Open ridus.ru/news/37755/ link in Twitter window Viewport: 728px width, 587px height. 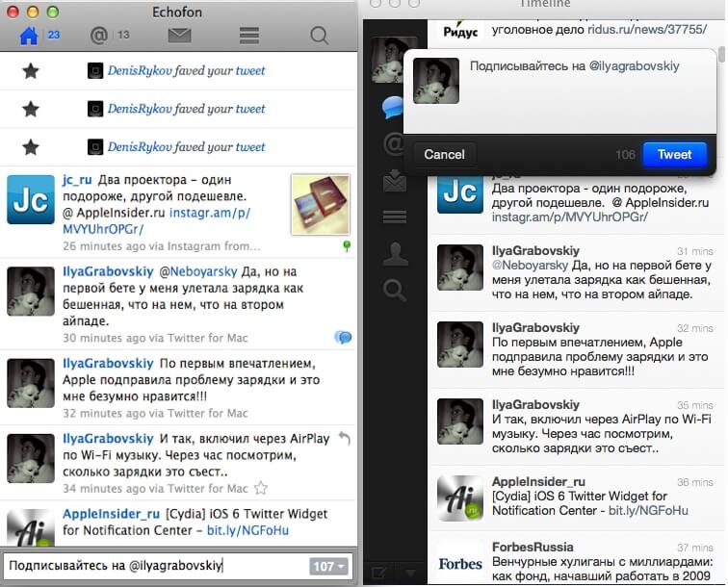pos(647,30)
